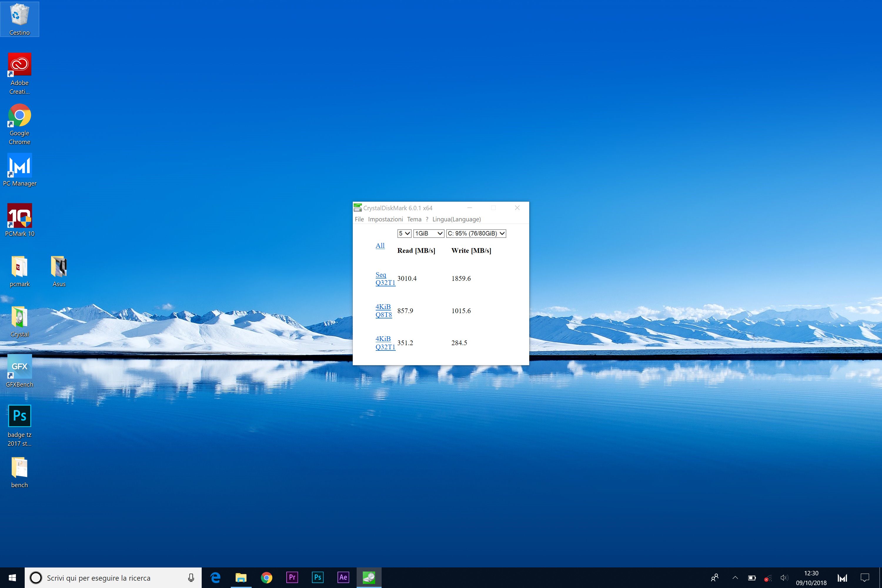This screenshot has width=882, height=588.
Task: Open the Tema menu
Action: click(x=414, y=219)
